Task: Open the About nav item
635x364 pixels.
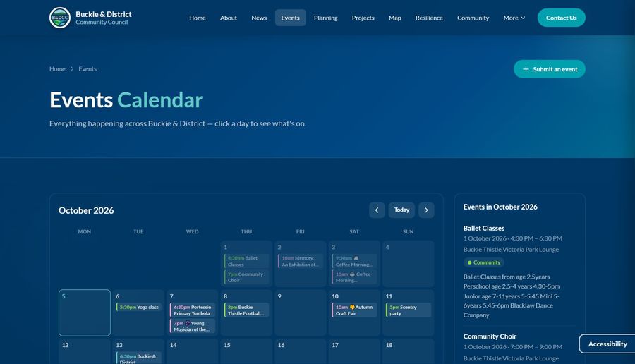Action: pyautogui.click(x=229, y=18)
